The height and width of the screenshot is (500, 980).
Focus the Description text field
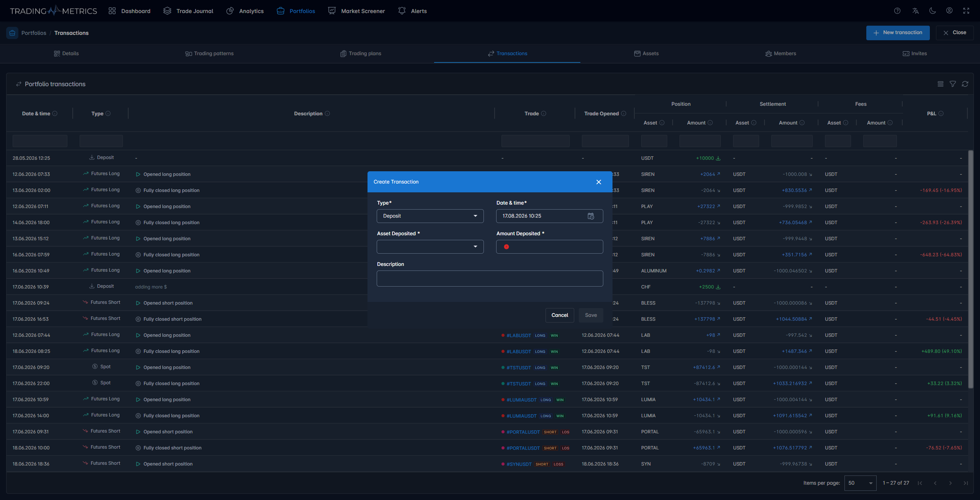pyautogui.click(x=490, y=279)
